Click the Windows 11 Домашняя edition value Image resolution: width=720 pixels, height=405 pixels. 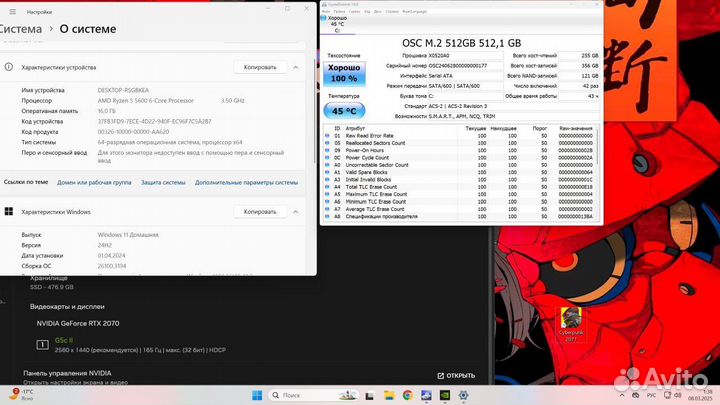(128, 235)
